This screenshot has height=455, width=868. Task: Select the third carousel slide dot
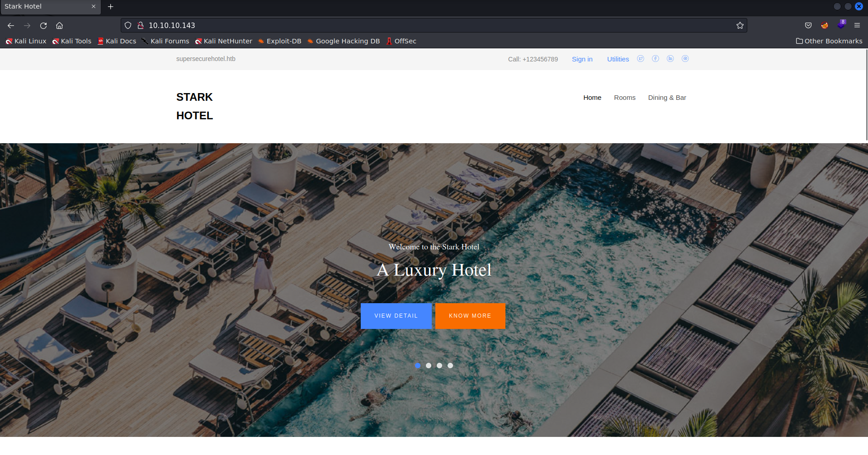pos(439,366)
